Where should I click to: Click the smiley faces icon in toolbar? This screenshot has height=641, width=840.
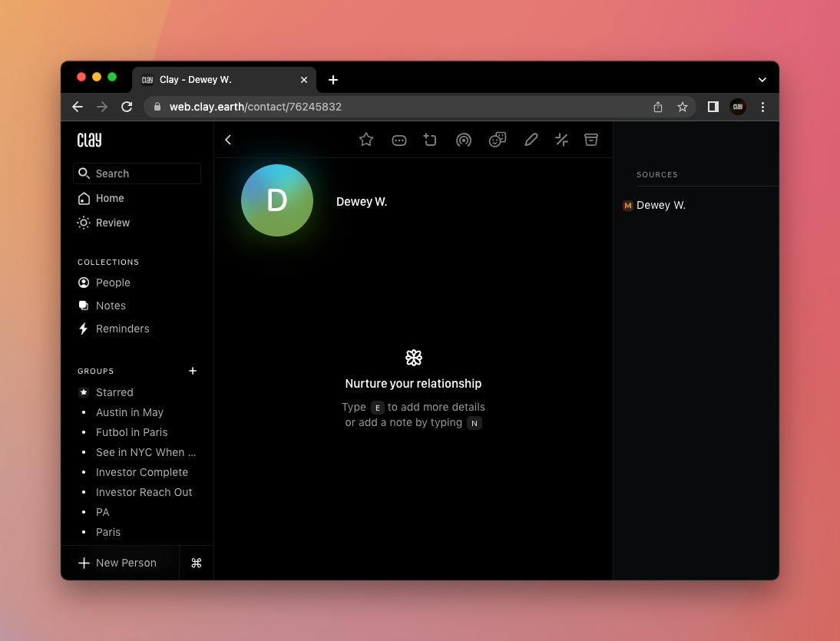click(498, 140)
